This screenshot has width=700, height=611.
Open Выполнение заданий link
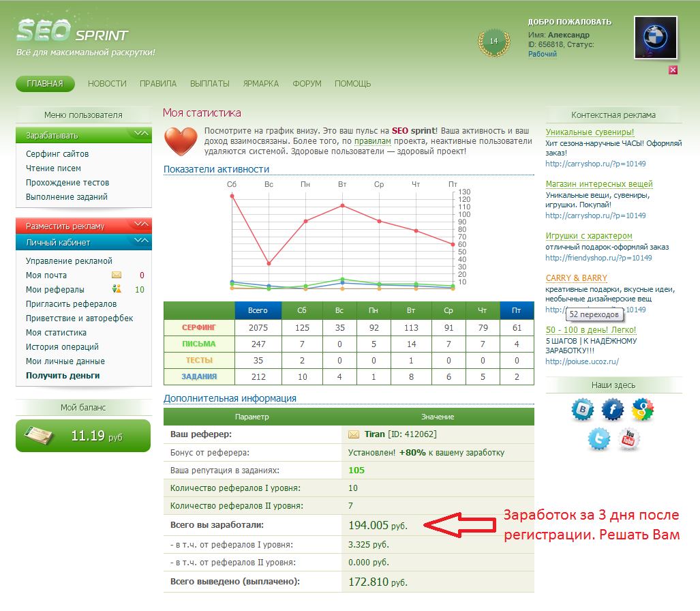tap(67, 196)
